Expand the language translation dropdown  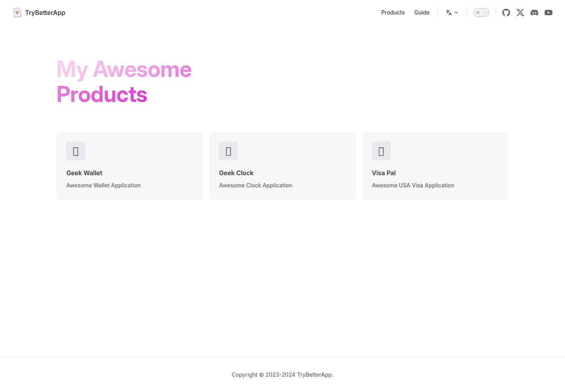[452, 13]
